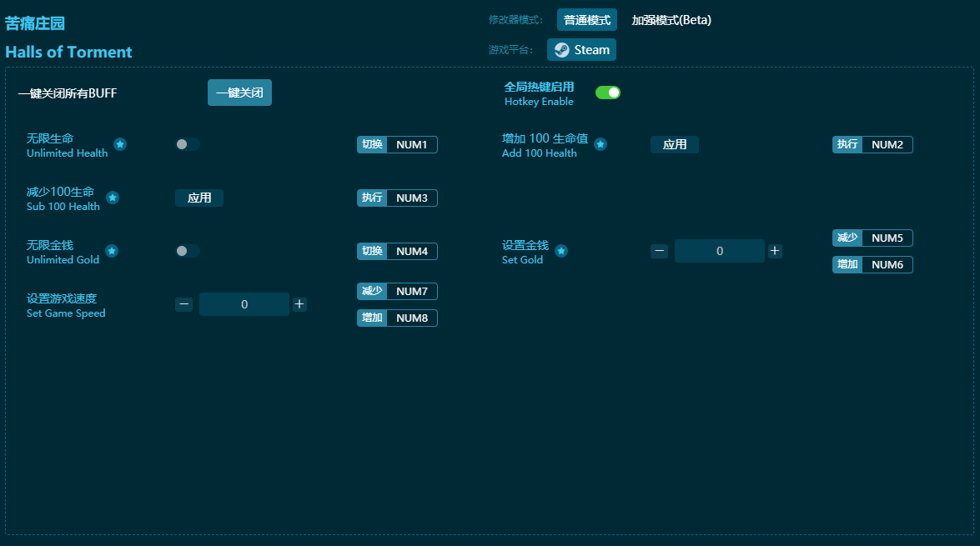Click the star icon beside Sub 100 Health
This screenshot has height=546, width=980.
[x=113, y=198]
